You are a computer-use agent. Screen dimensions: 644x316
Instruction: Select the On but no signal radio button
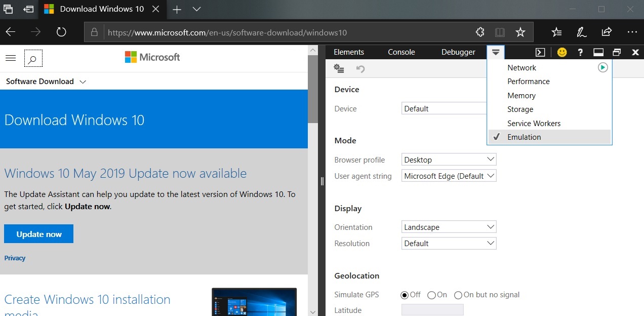coord(458,295)
